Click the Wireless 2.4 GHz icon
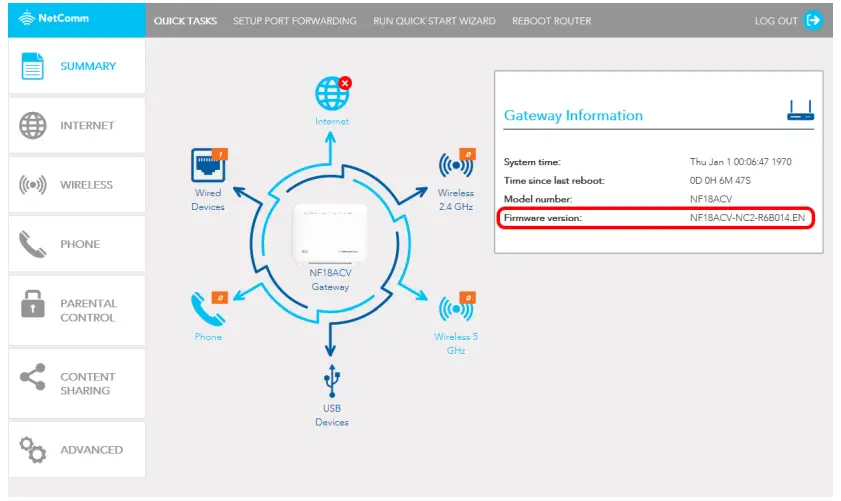This screenshot has height=501, width=841. click(455, 166)
